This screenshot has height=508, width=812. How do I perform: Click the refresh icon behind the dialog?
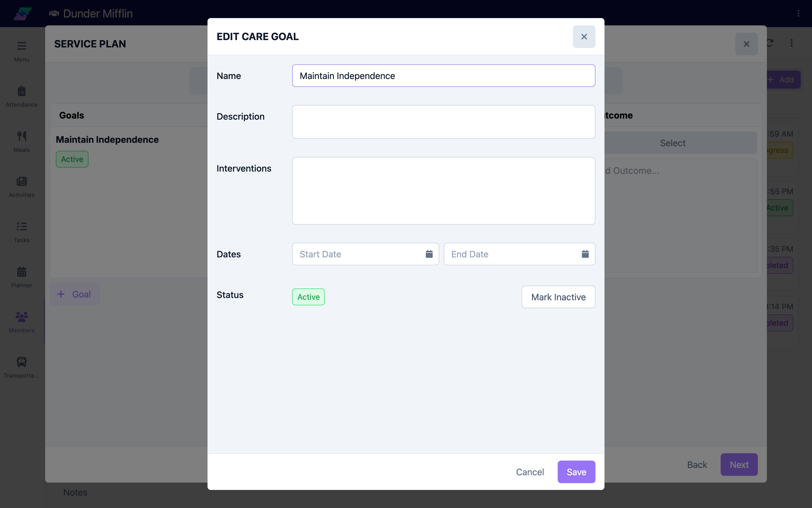770,43
